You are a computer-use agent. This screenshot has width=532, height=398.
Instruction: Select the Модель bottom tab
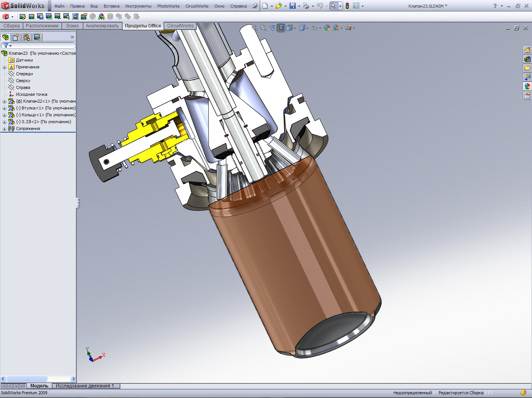40,386
